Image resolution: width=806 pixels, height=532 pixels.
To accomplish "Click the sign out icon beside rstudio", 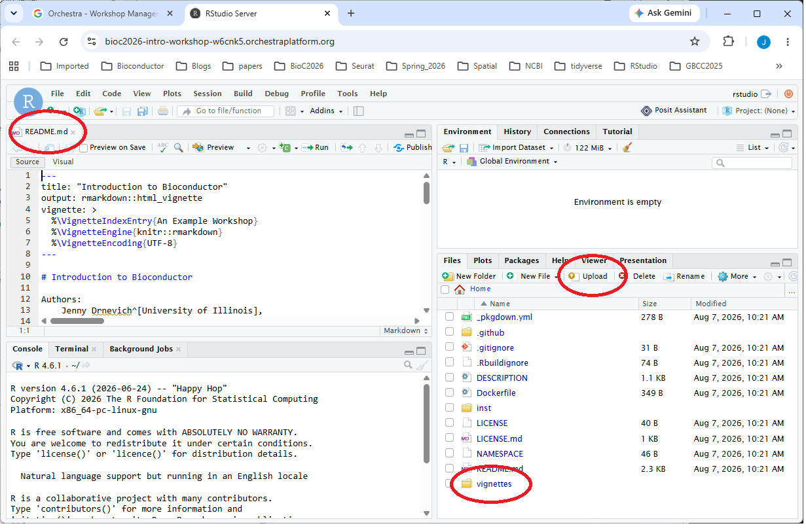I will 766,94.
